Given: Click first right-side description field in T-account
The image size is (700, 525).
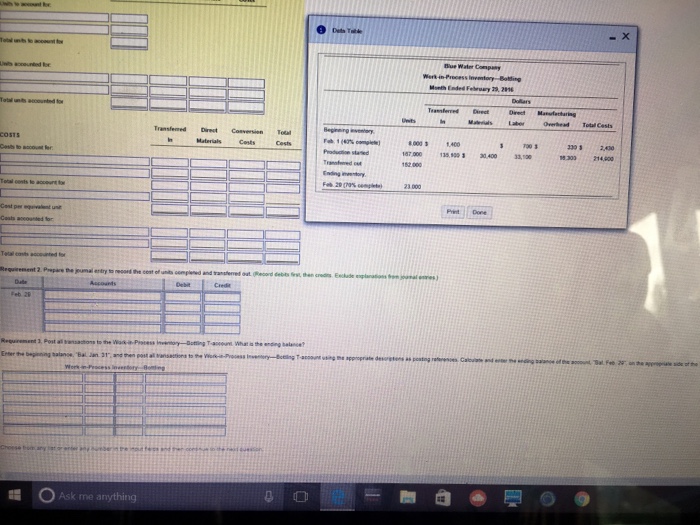Looking at the screenshot, I should (185, 379).
